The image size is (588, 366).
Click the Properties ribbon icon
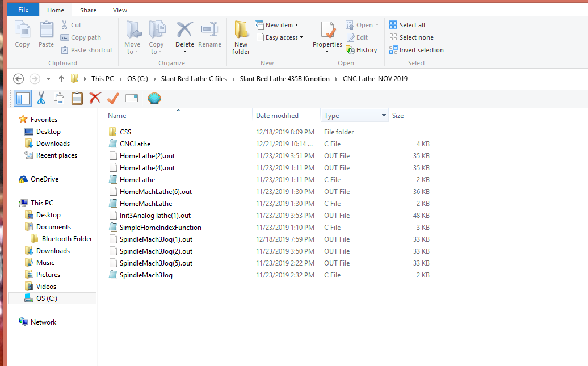click(327, 34)
